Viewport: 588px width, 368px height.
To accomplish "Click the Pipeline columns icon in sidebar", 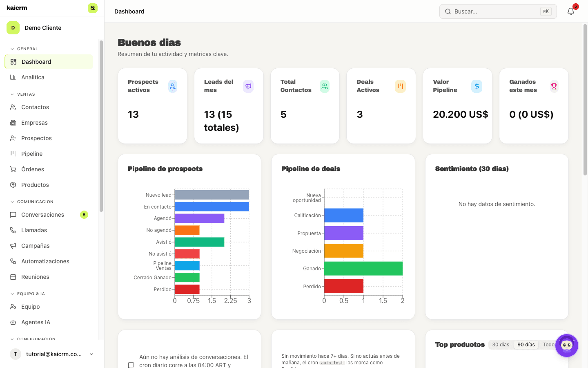I will point(13,154).
